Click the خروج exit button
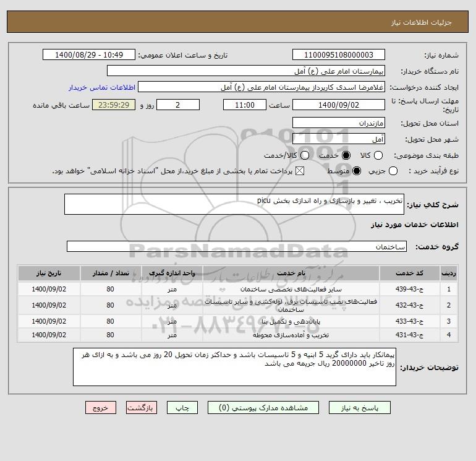476x461 pixels. [101, 408]
